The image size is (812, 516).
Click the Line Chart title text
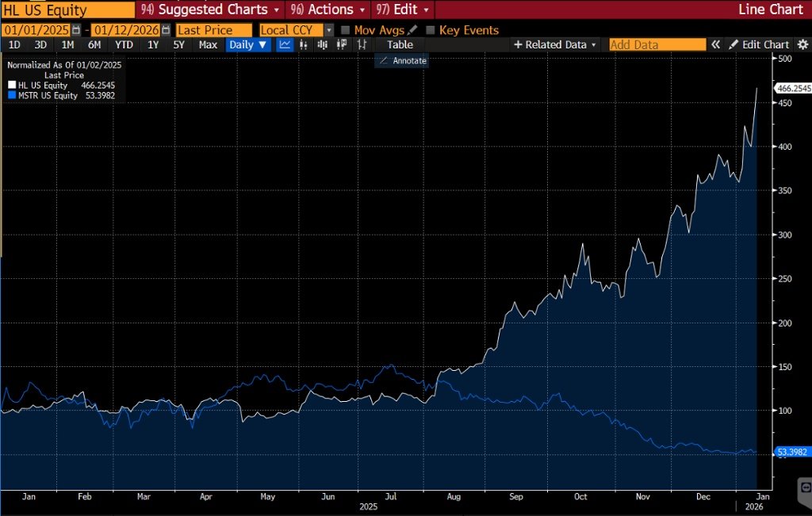(x=771, y=10)
